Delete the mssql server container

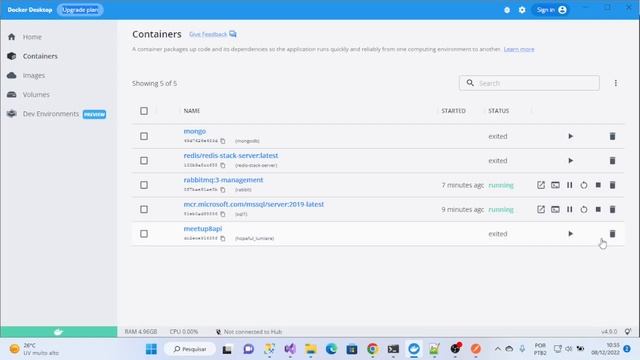pos(612,209)
